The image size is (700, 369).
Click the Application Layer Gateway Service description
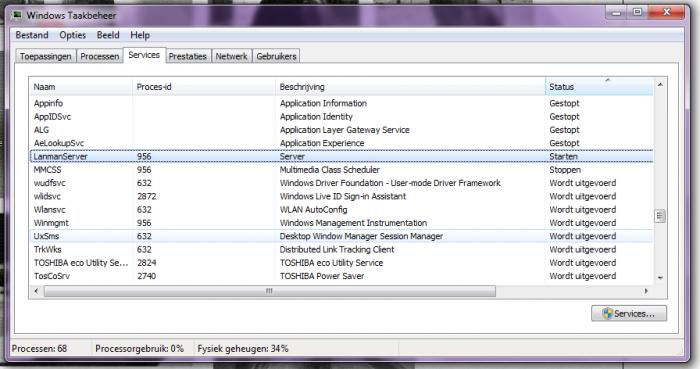(345, 130)
